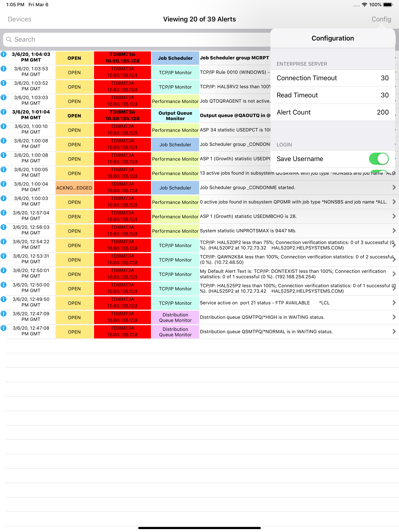Screen dimensions: 399x532
Task: Edit the Alert Count setting
Action: point(333,112)
